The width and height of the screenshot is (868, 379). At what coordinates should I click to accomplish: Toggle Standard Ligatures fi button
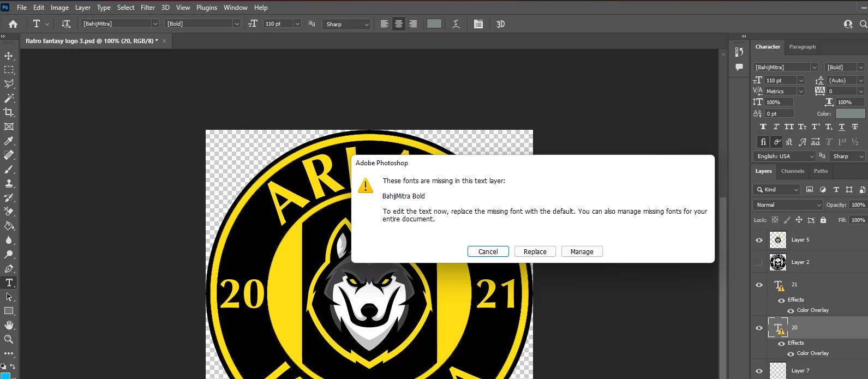tap(763, 142)
